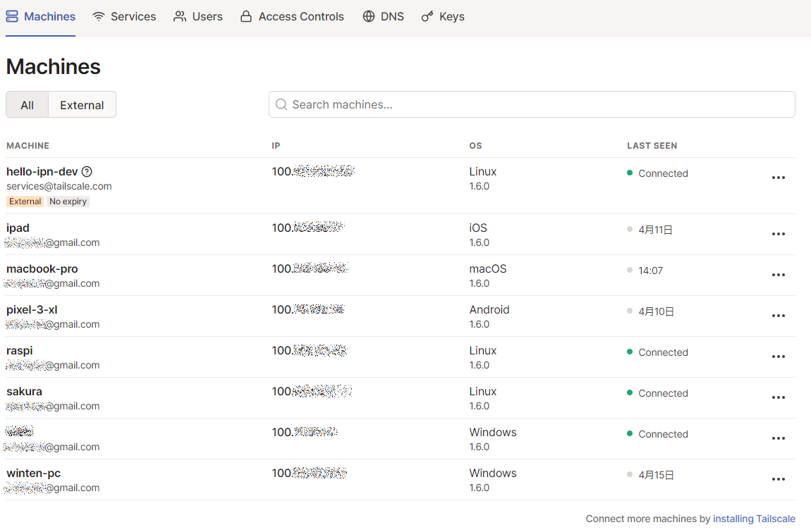Click the No expiry badge
Image resolution: width=811 pixels, height=532 pixels.
tap(68, 202)
